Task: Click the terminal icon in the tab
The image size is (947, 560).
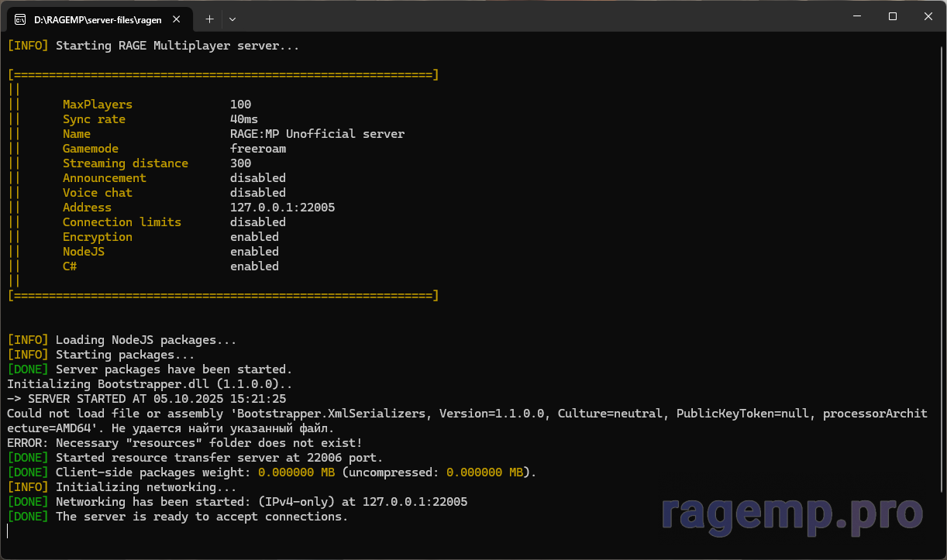Action: [21, 19]
